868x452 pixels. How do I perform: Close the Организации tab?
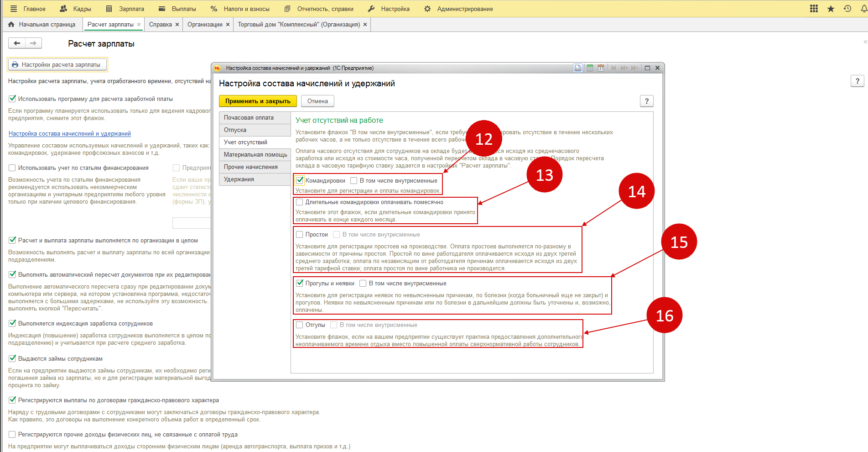click(228, 25)
